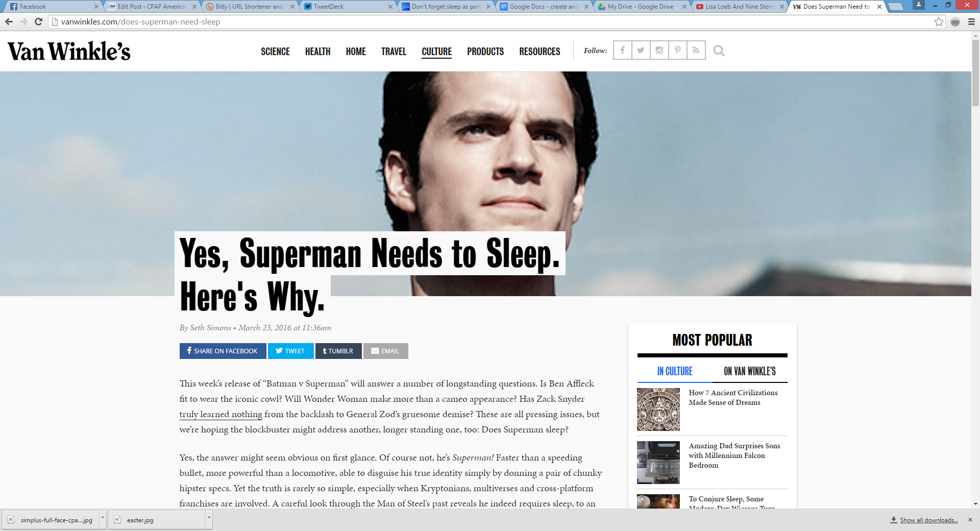980x531 pixels.
Task: Open site search magnifier icon
Action: coord(719,51)
